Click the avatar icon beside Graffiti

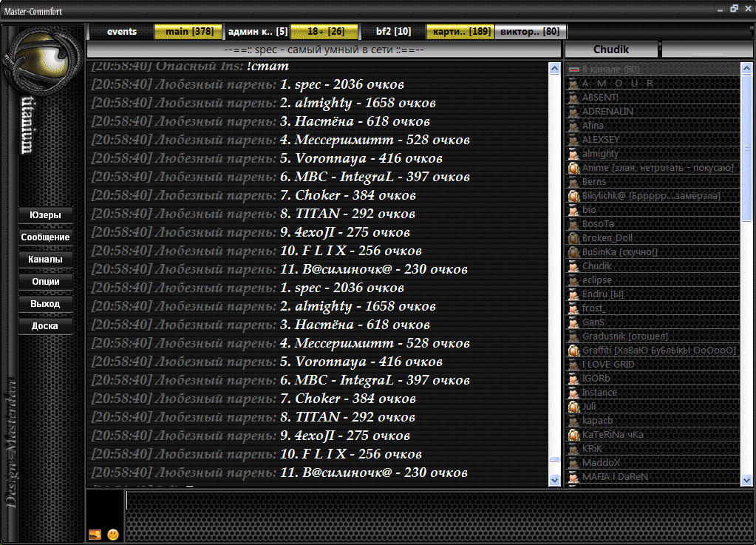pos(573,351)
